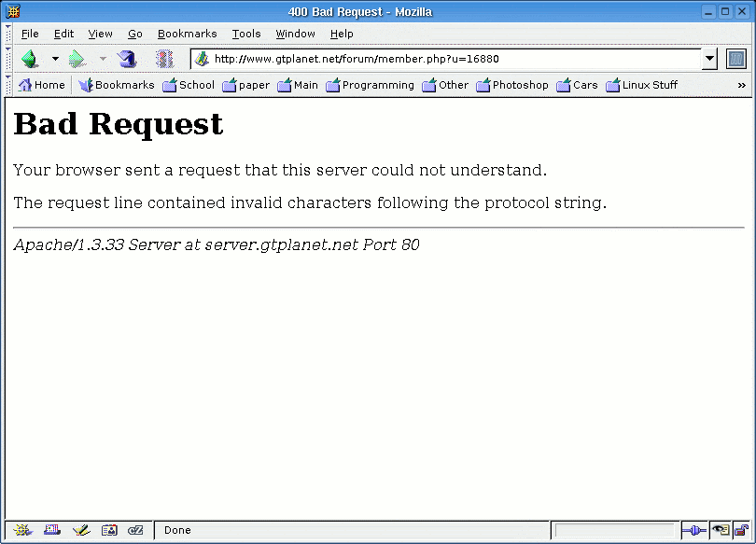This screenshot has width=756, height=544.
Task: Toggle online/offline plug icon
Action: 694,531
